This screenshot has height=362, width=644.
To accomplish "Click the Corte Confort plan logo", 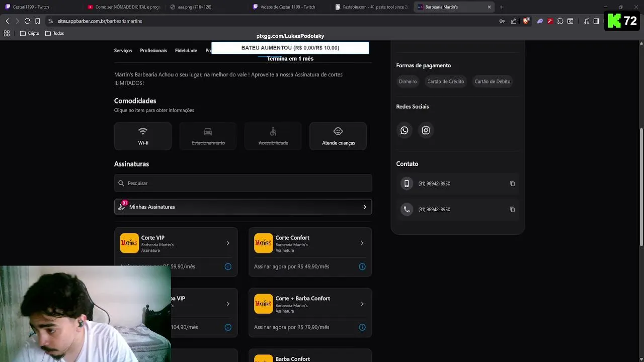I will pos(263,243).
